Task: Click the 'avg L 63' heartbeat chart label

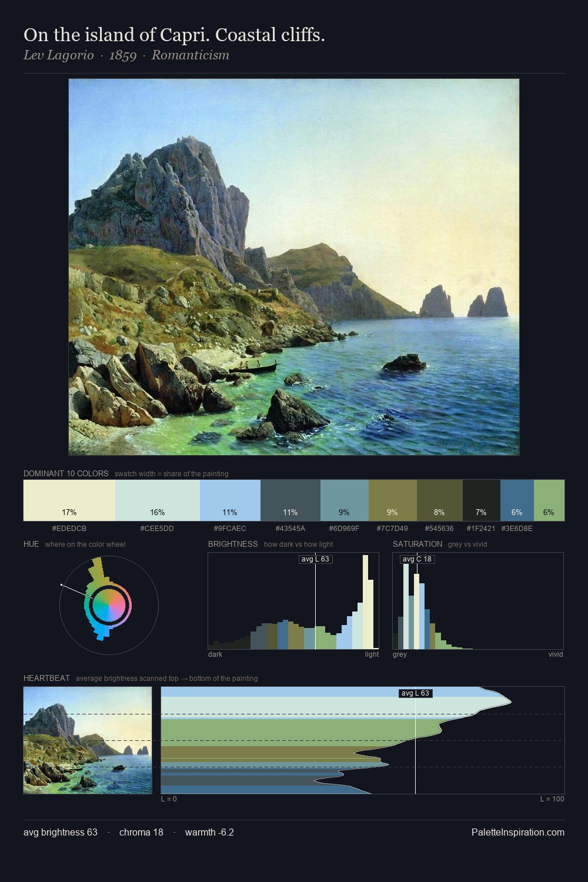Action: (416, 693)
